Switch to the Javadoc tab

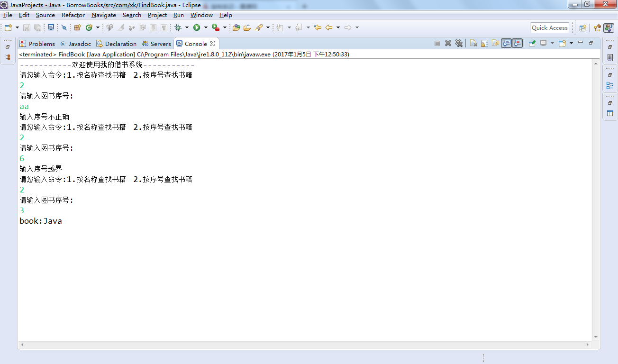tap(75, 44)
